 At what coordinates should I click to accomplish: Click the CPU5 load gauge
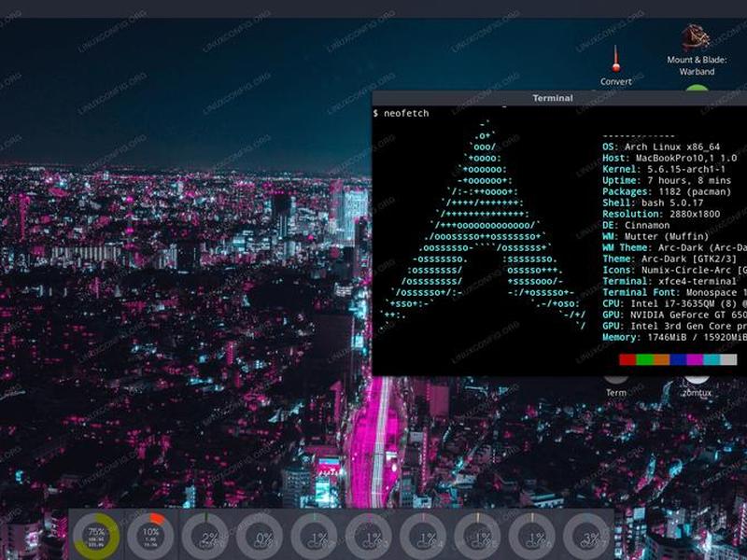(x=477, y=536)
